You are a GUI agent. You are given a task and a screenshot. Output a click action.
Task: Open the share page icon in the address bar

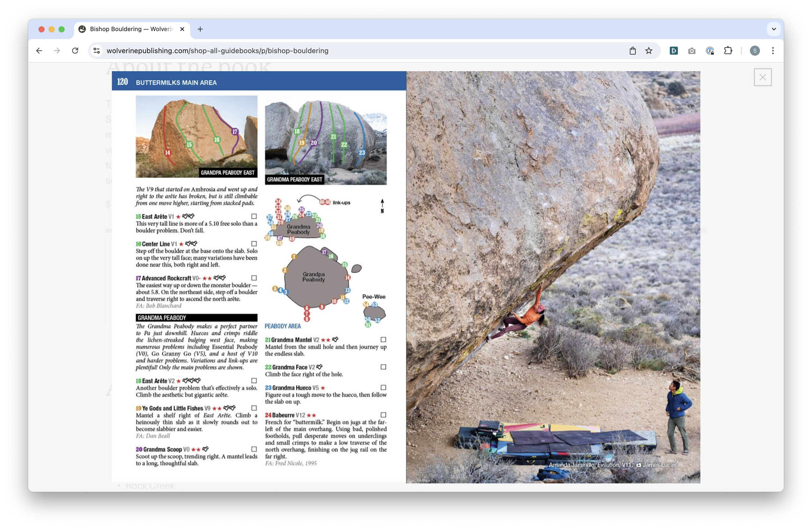click(x=632, y=50)
